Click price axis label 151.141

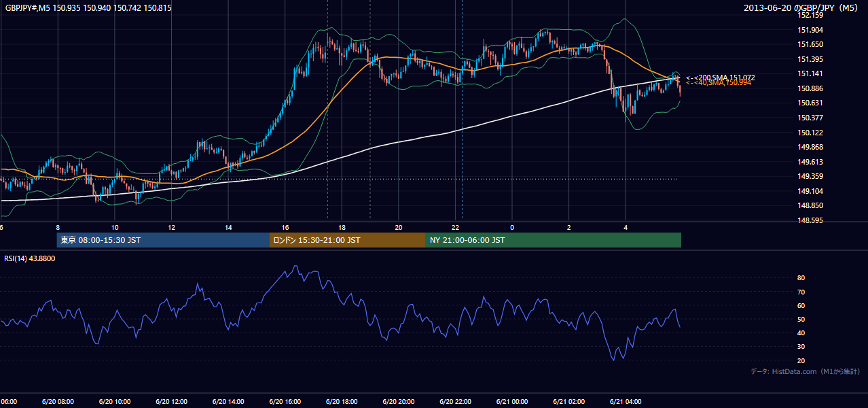(810, 73)
